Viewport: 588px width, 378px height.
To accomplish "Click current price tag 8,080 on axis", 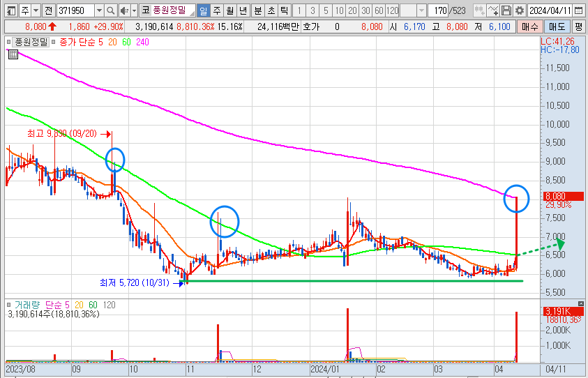I will [564, 196].
